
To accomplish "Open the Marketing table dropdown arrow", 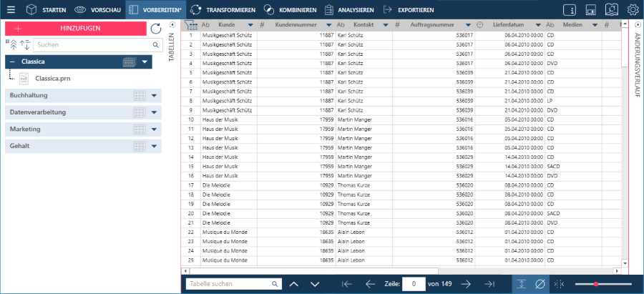I will [x=154, y=129].
